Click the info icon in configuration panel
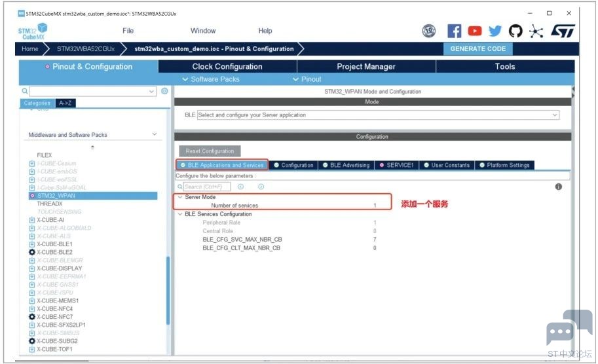This screenshot has width=598, height=364. [558, 187]
